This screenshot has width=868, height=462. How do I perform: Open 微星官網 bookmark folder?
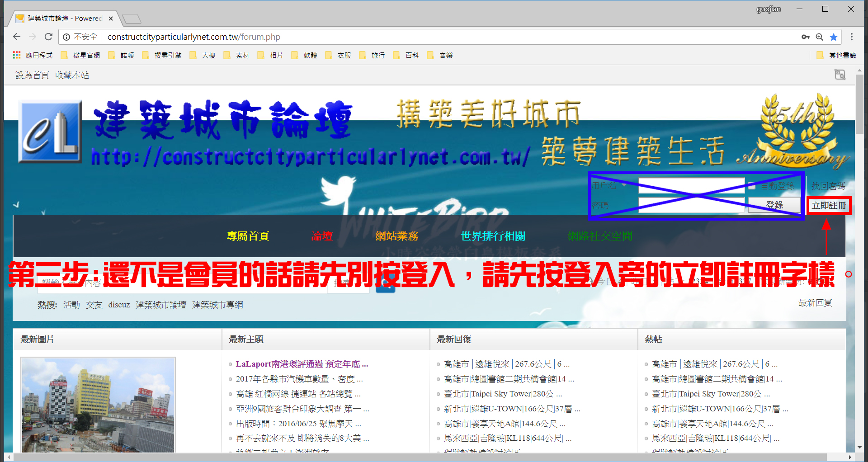[x=80, y=55]
